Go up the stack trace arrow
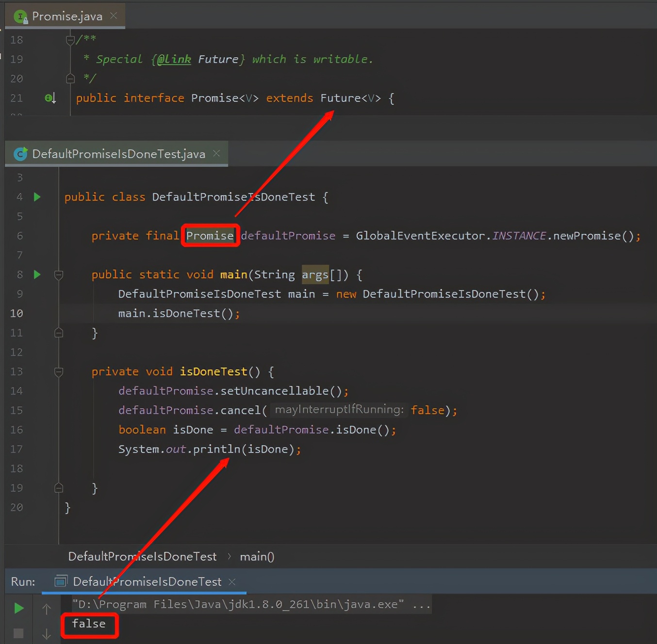This screenshot has width=657, height=644. [x=47, y=609]
